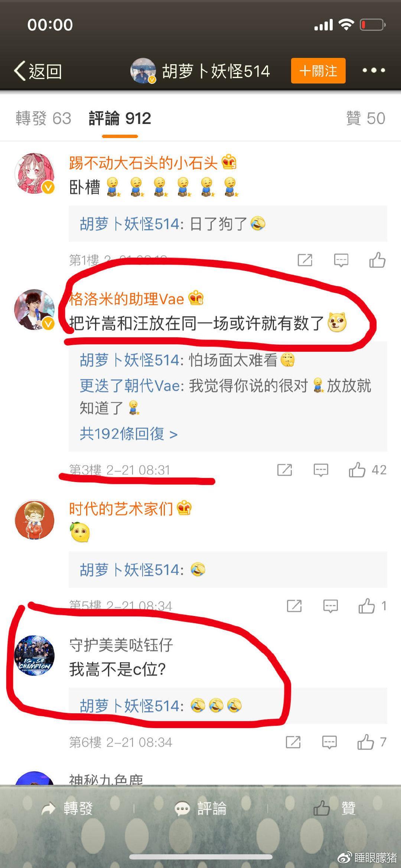
Task: Tap bottom bar 評論 button
Action: [x=200, y=808]
